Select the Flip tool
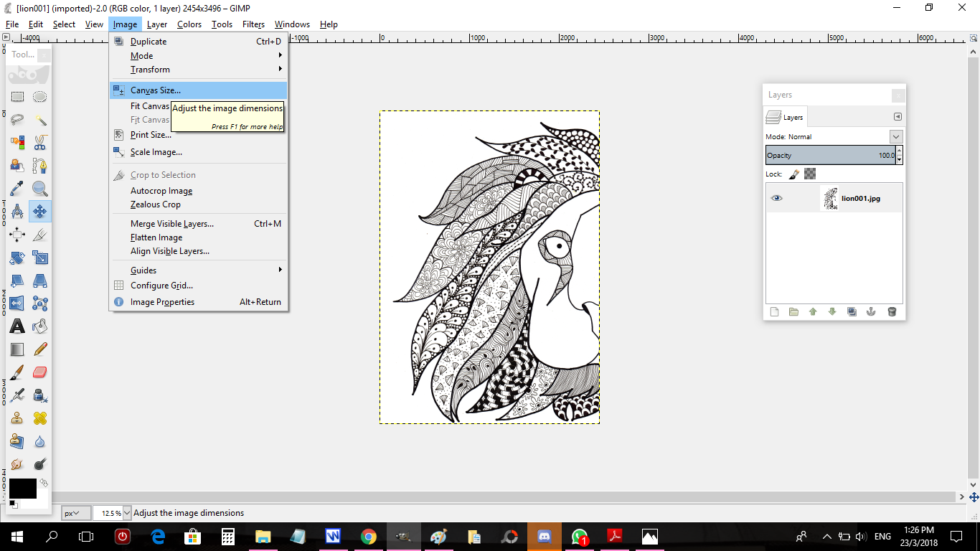The width and height of the screenshot is (980, 551). [17, 303]
